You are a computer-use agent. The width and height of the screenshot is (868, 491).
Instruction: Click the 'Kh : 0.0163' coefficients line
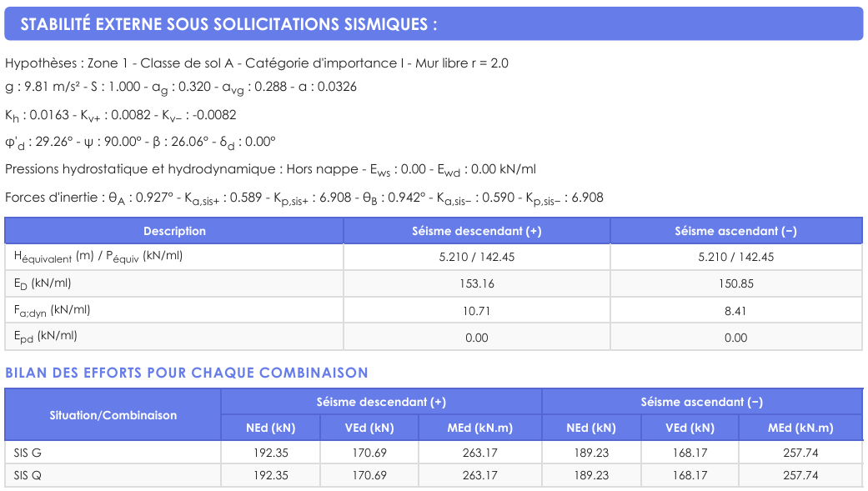point(120,115)
